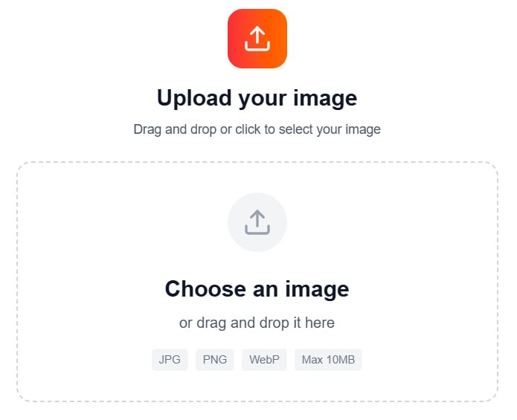The width and height of the screenshot is (517, 420).
Task: Click the tray base of gray upload icon
Action: [x=257, y=230]
